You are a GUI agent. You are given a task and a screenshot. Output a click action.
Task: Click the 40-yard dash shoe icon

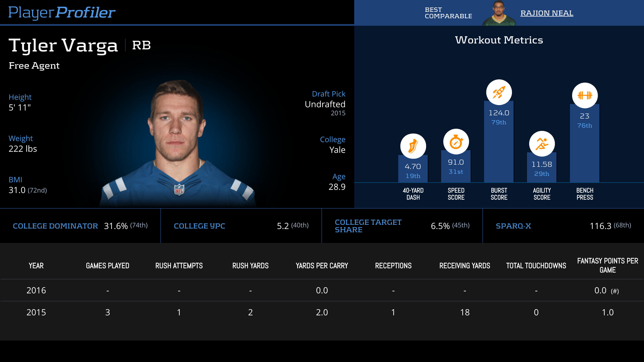point(413,146)
